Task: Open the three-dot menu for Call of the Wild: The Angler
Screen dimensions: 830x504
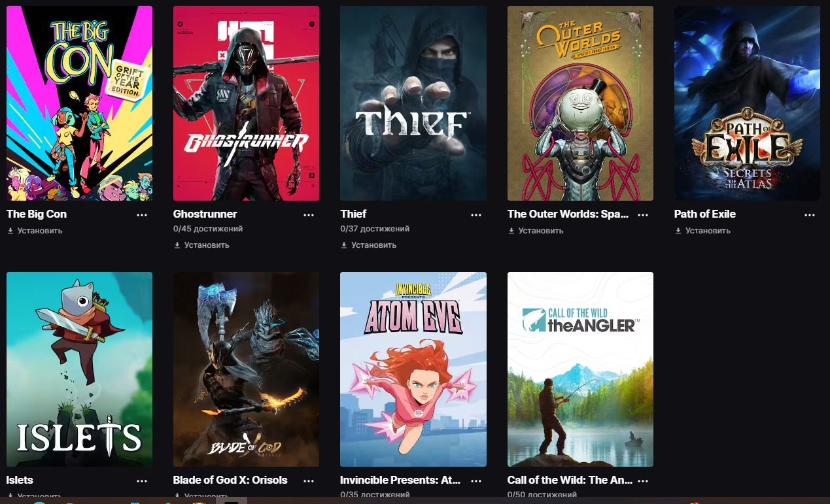Action: pyautogui.click(x=643, y=480)
